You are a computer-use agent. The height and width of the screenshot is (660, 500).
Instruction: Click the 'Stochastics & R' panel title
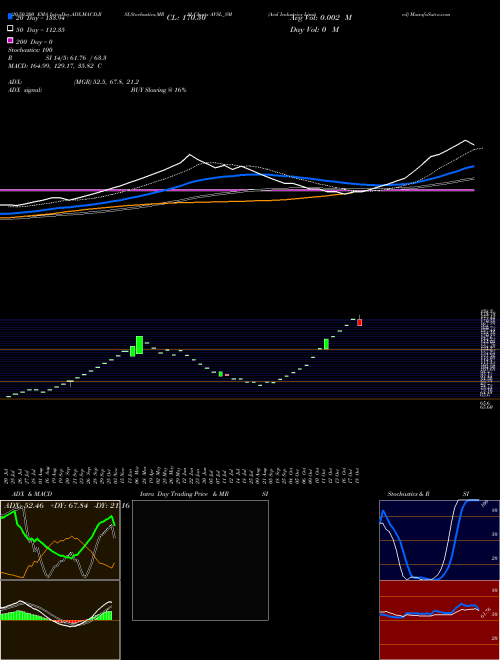[409, 494]
